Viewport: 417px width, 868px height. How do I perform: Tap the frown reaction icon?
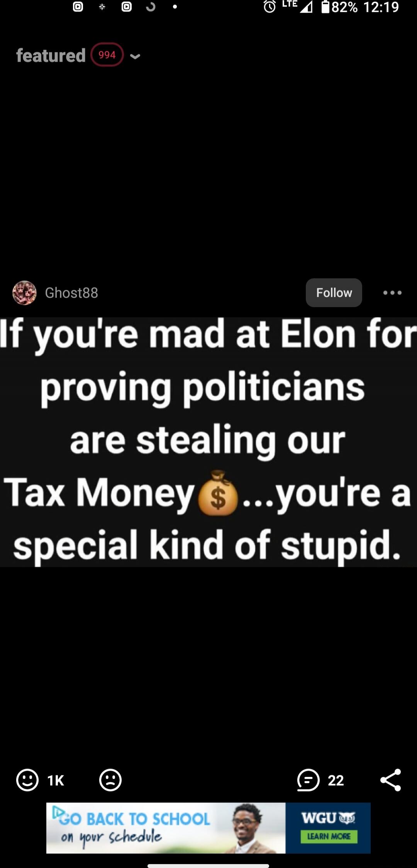(110, 780)
